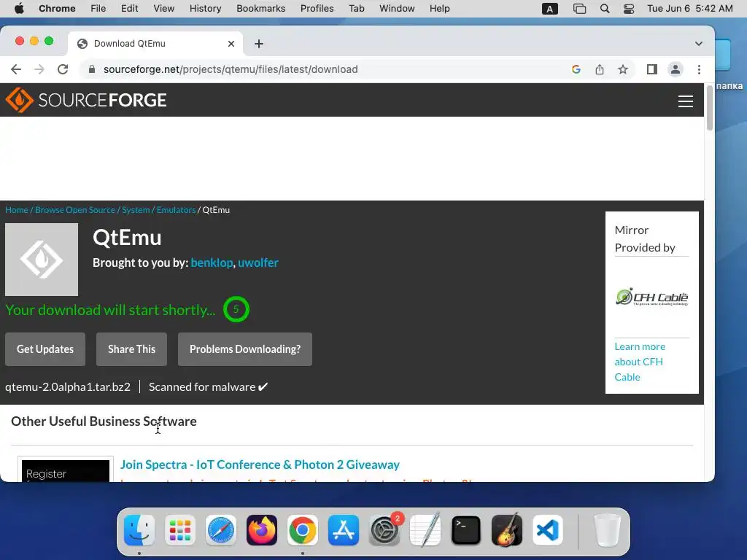Launch Safari from the Dock
This screenshot has height=560, width=747.
(220, 530)
